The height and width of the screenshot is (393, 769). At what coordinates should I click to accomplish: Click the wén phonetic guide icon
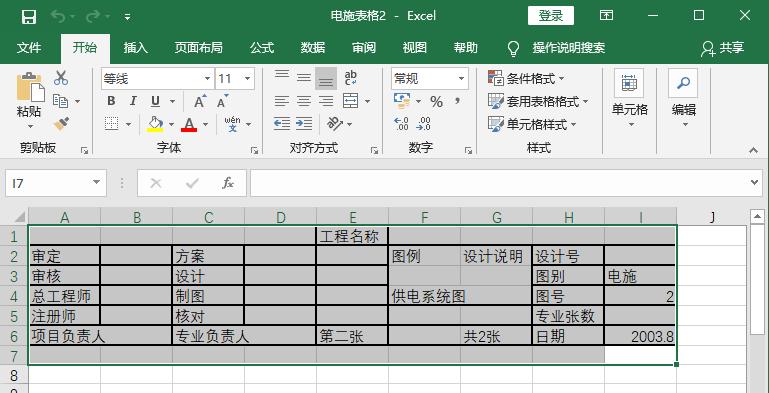click(x=232, y=124)
